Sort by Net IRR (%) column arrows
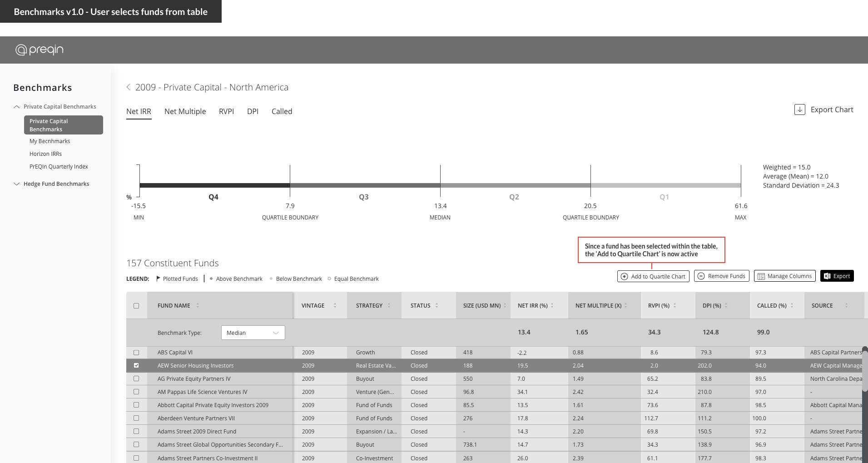The width and height of the screenshot is (868, 463). pos(552,305)
